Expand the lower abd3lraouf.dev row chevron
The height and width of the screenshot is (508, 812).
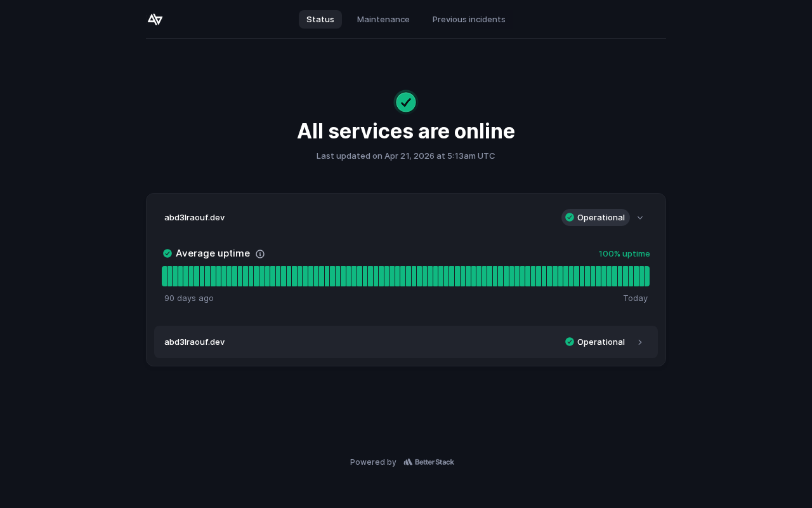click(640, 342)
